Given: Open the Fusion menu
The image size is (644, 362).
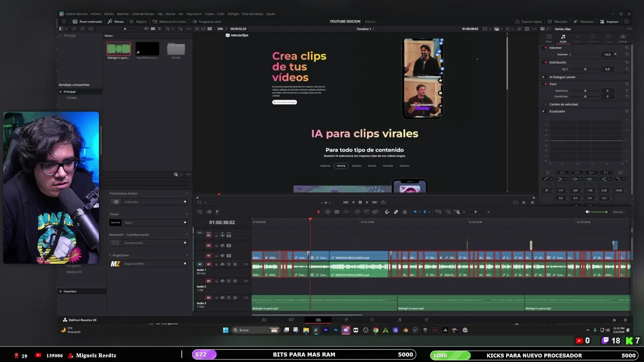Looking at the screenshot, I should [x=209, y=14].
